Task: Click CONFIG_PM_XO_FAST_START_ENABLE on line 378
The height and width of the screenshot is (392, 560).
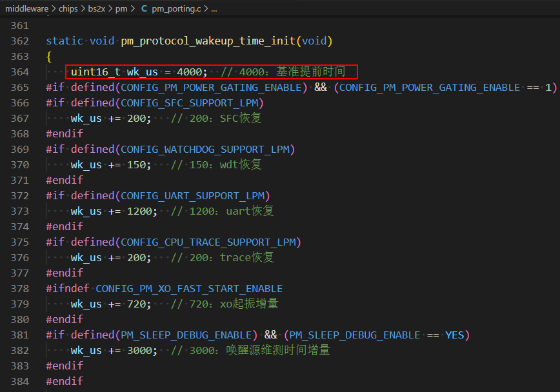Action: coord(189,288)
